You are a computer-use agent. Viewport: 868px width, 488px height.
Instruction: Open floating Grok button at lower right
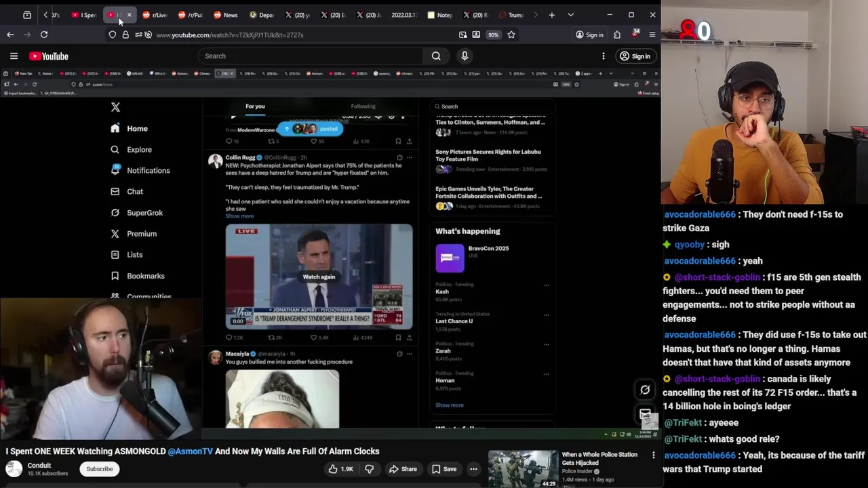pos(645,390)
